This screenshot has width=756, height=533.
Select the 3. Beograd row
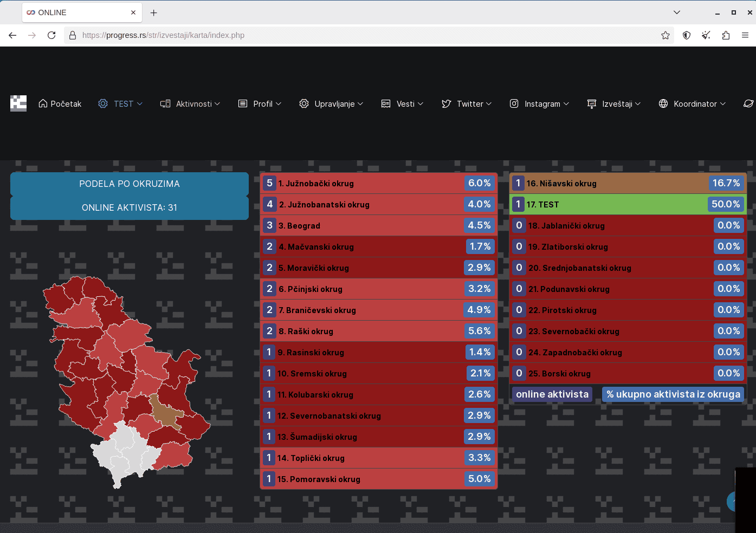(379, 225)
